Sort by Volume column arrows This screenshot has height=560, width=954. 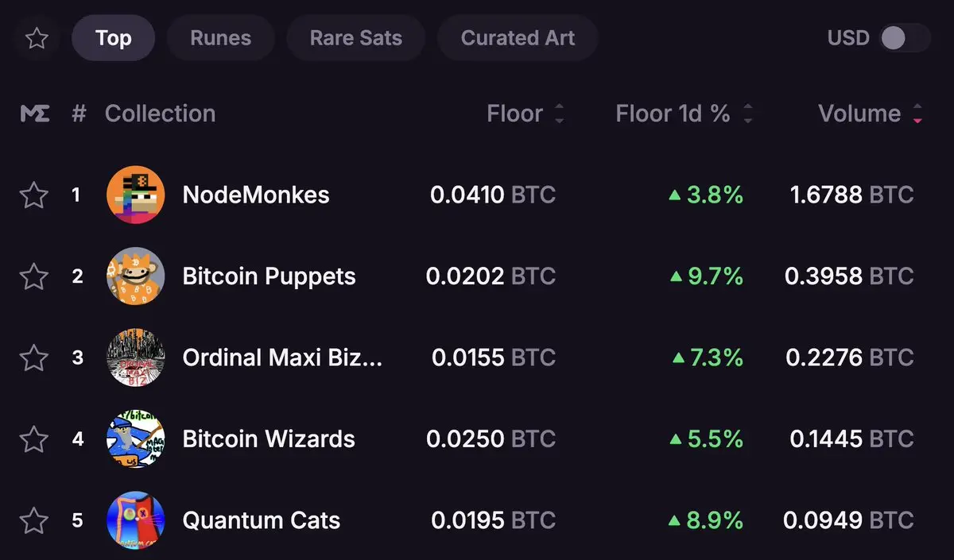click(917, 114)
